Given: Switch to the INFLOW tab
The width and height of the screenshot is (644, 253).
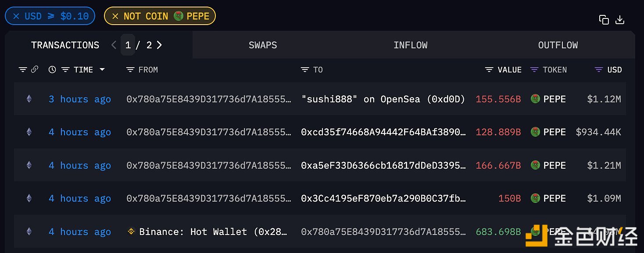Looking at the screenshot, I should point(410,45).
